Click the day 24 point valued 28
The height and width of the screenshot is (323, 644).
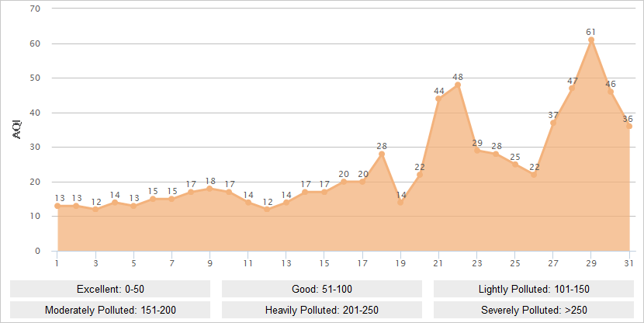click(x=496, y=154)
